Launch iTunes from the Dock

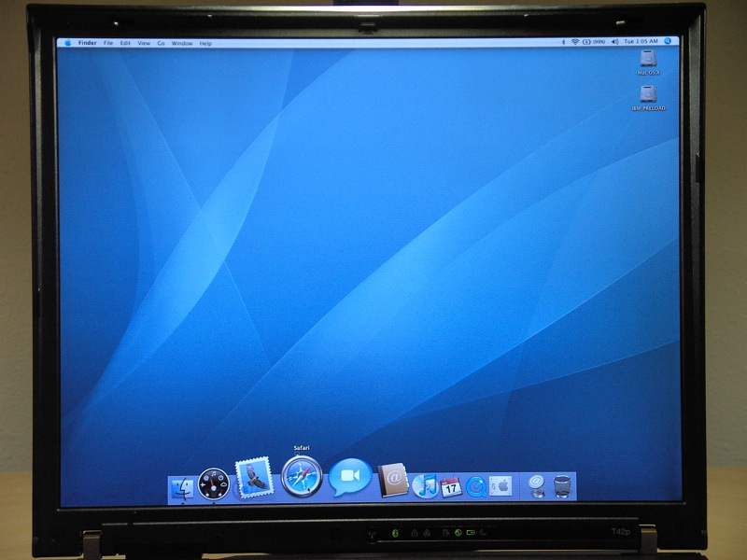tap(425, 485)
